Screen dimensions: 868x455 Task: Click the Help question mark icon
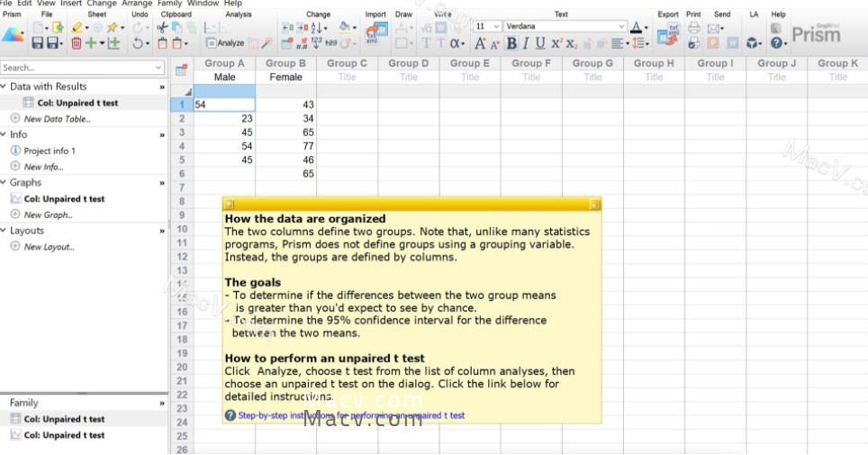pyautogui.click(x=776, y=42)
